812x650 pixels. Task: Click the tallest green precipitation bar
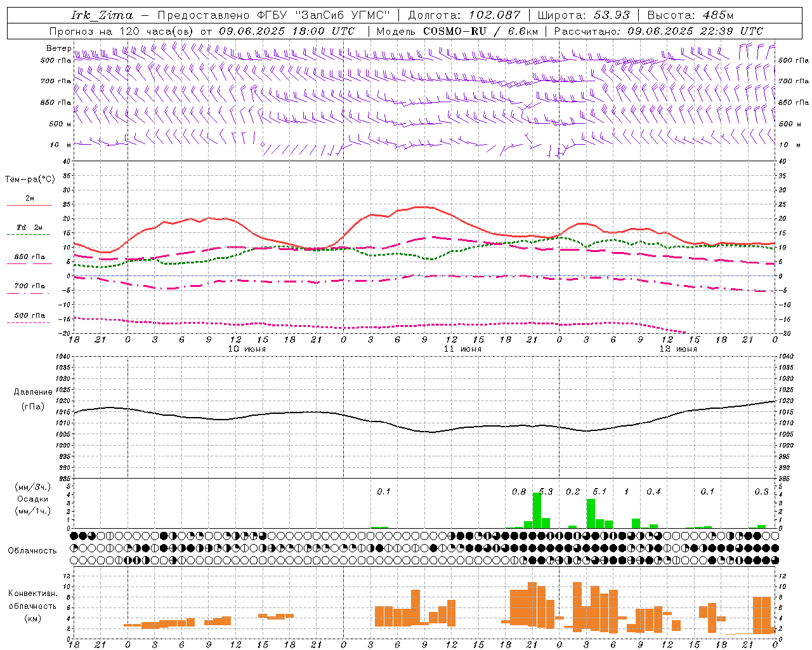[x=537, y=510]
